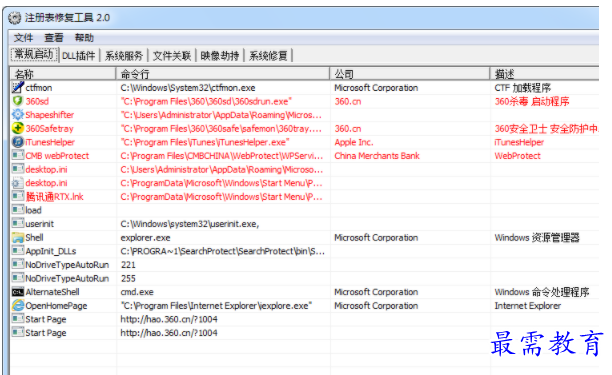Screen dimensions: 612x375
Task: Click the cmd.exe command cell
Action: click(x=137, y=292)
